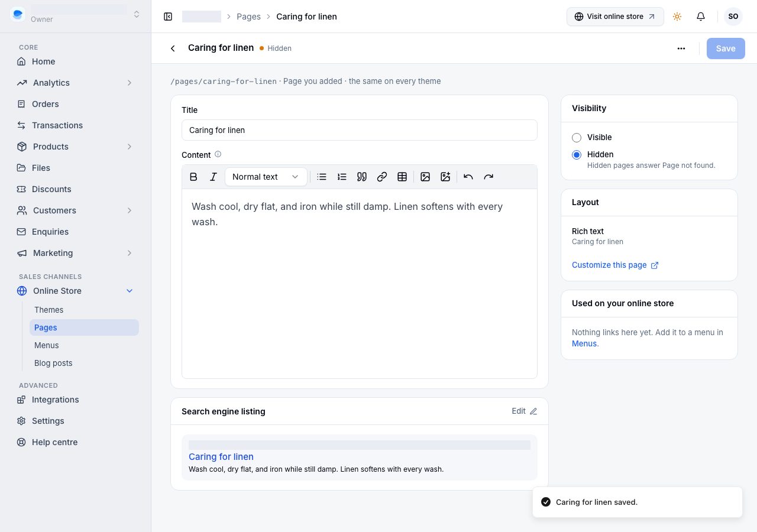Insert a block quote
Image resolution: width=757 pixels, height=532 pixels.
362,177
